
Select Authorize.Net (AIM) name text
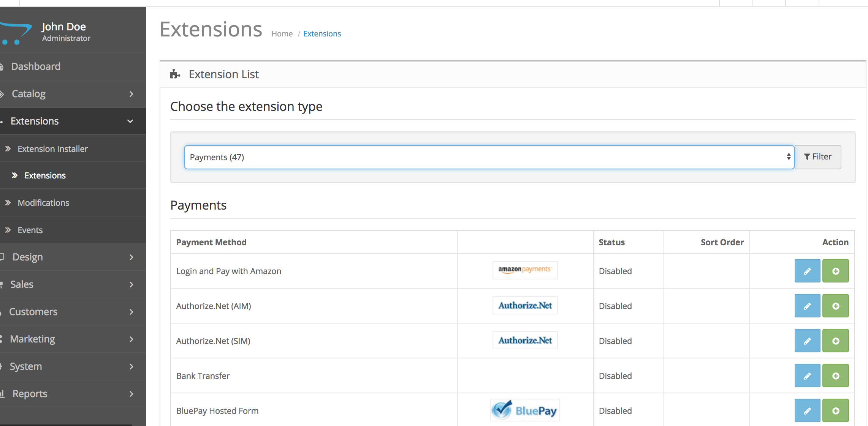tap(214, 306)
